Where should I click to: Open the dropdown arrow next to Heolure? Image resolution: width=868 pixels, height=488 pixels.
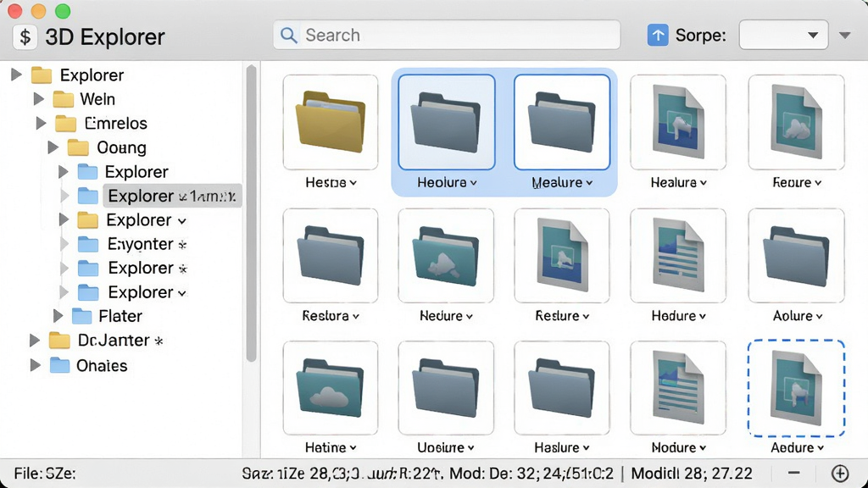[473, 183]
